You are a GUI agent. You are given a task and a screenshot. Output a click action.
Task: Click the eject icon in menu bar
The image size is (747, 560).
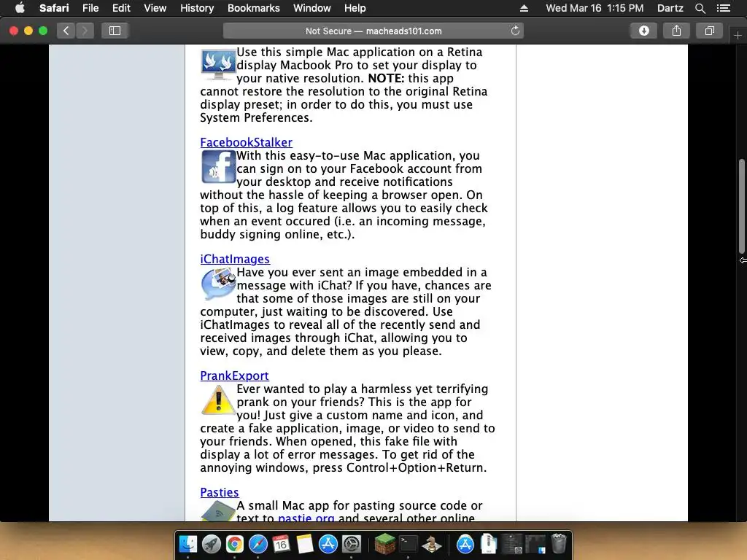click(x=524, y=8)
